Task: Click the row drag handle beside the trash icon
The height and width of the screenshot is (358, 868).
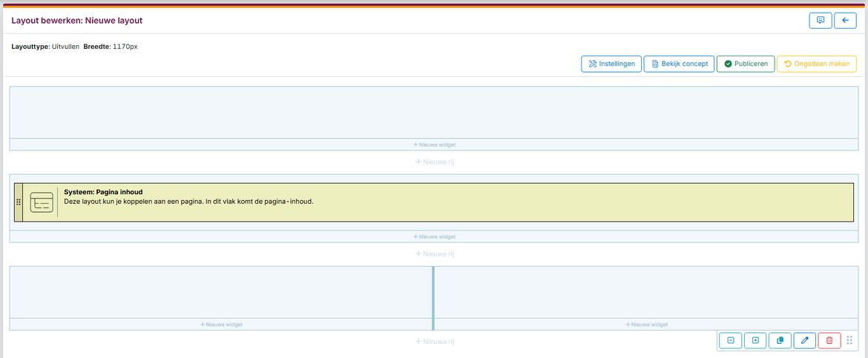Action: click(x=849, y=340)
